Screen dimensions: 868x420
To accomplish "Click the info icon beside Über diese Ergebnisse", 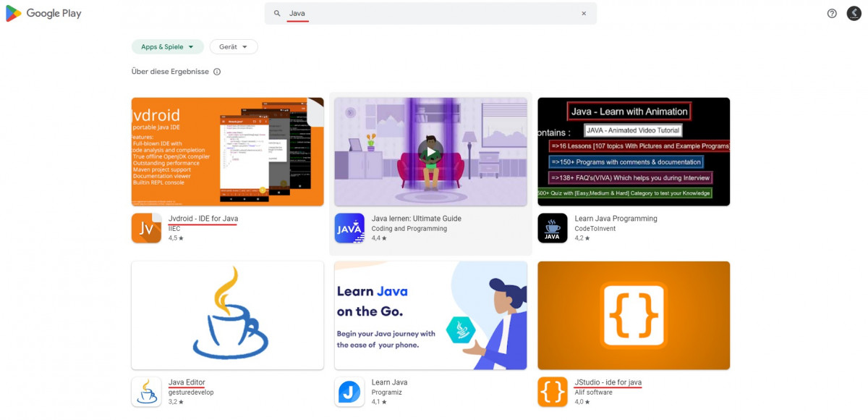I will click(217, 72).
